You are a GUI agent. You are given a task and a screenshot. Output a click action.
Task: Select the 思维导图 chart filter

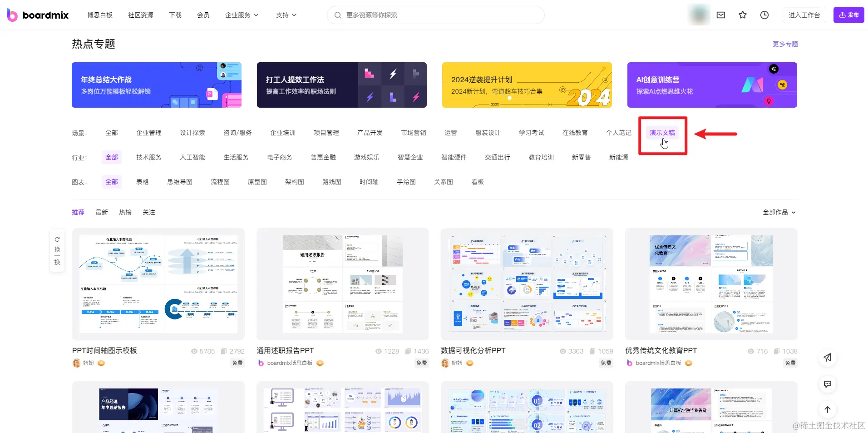pyautogui.click(x=179, y=181)
